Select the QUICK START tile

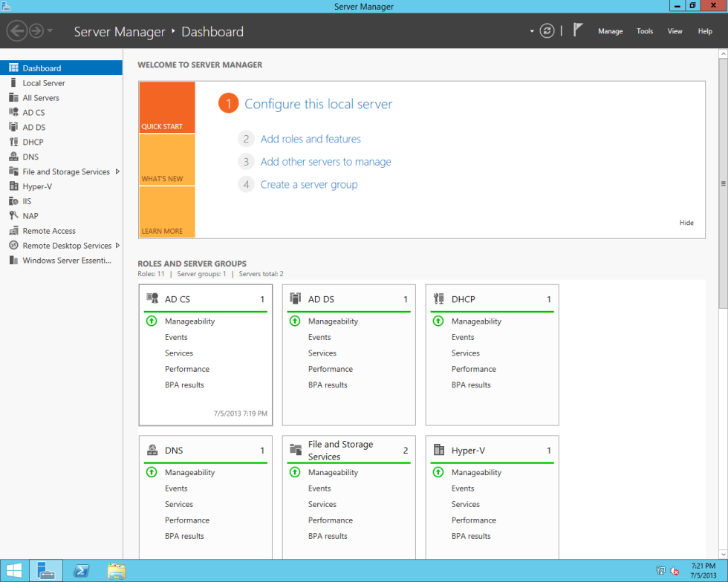point(167,107)
